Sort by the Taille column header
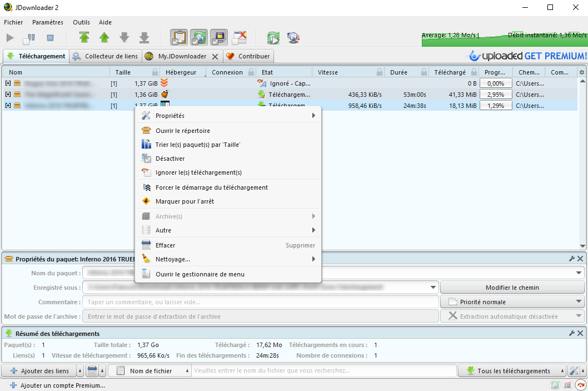 (123, 72)
